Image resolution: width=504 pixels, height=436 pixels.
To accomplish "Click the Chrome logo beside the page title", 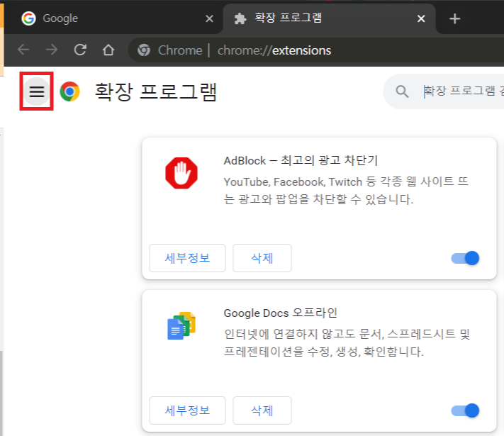I will pos(69,91).
